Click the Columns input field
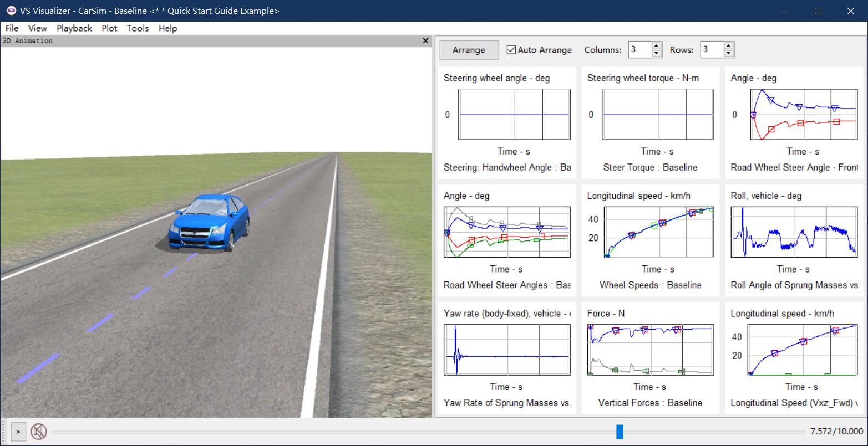The width and height of the screenshot is (868, 446). click(640, 50)
